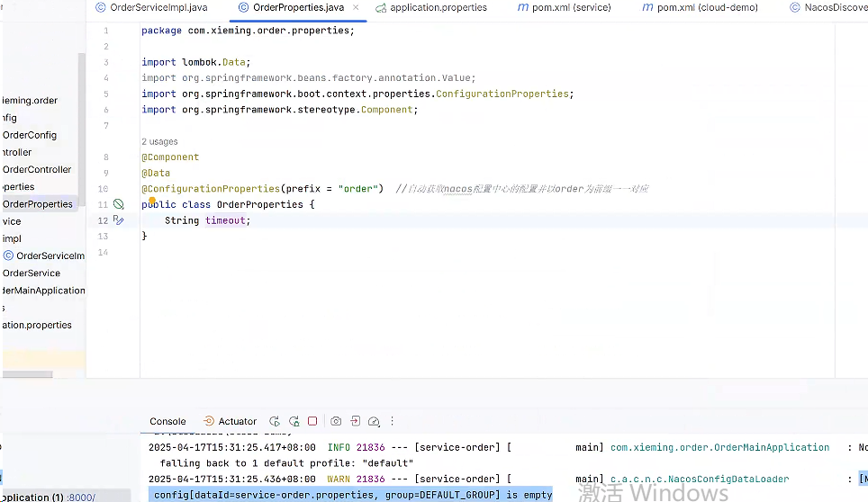Image resolution: width=868 pixels, height=502 pixels.
Task: Click line number 14 in the gutter
Action: click(x=103, y=252)
